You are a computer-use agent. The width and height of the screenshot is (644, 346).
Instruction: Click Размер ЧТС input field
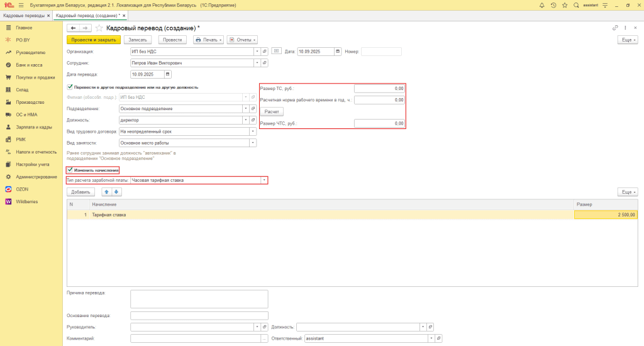point(379,123)
